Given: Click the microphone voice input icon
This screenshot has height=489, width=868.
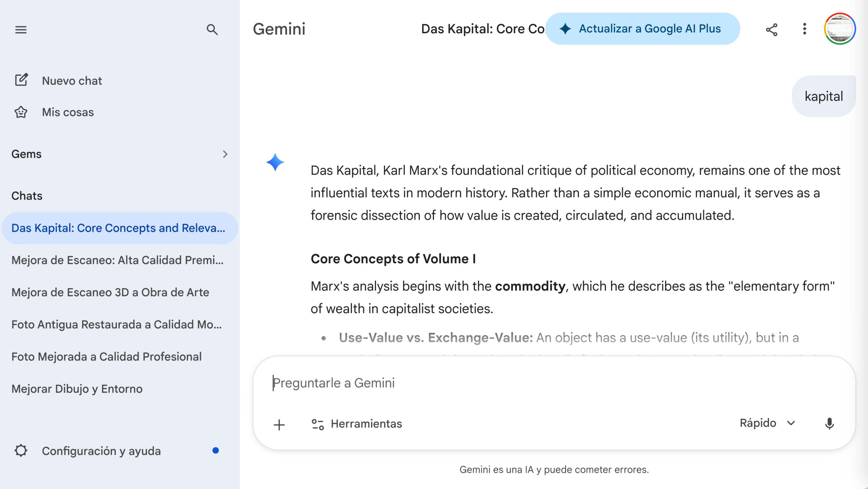Looking at the screenshot, I should (x=829, y=424).
